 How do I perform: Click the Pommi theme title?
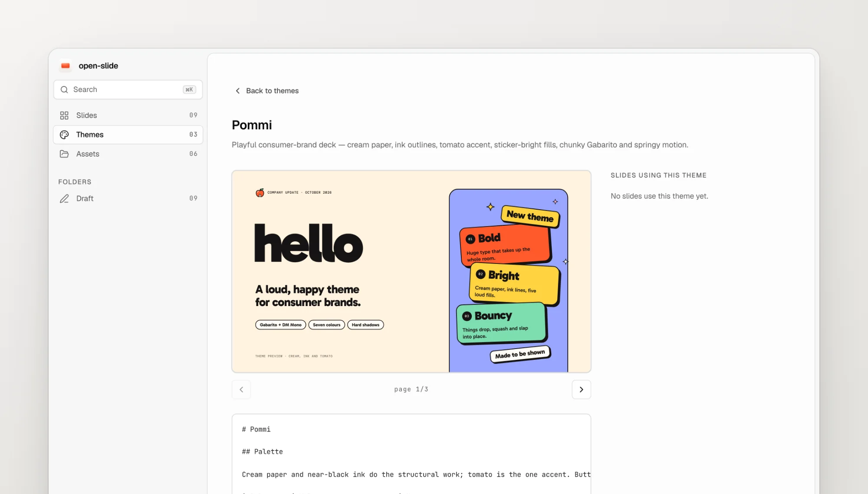point(252,125)
